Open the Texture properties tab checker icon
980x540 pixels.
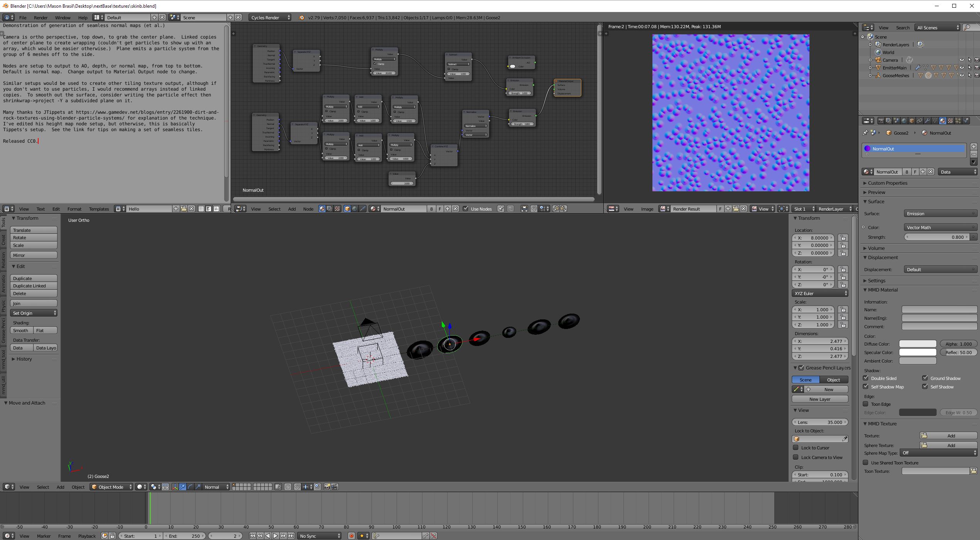point(950,121)
